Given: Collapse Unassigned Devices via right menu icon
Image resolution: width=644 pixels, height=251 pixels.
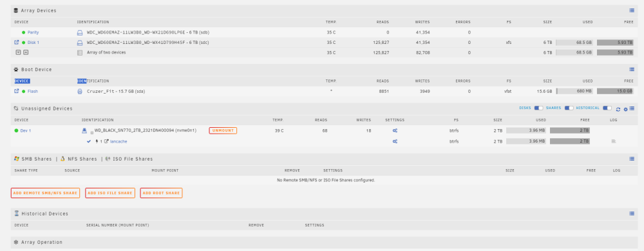Looking at the screenshot, I should point(632,108).
